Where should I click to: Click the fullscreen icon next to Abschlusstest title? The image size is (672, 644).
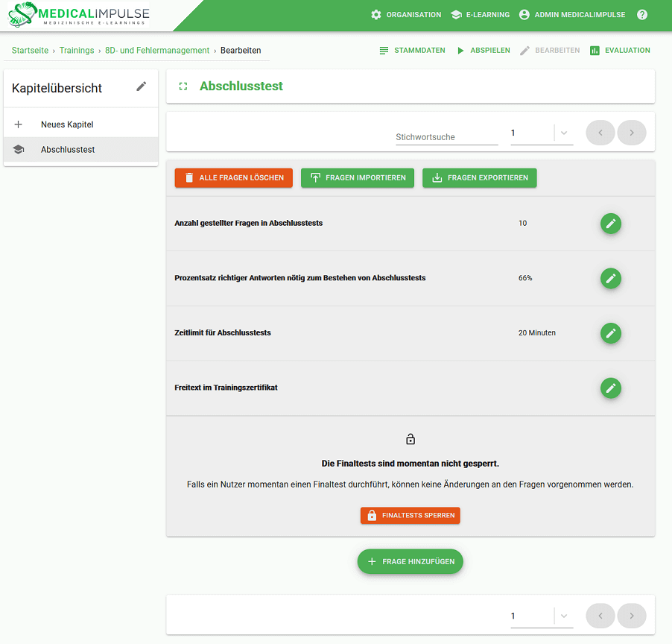coord(183,86)
